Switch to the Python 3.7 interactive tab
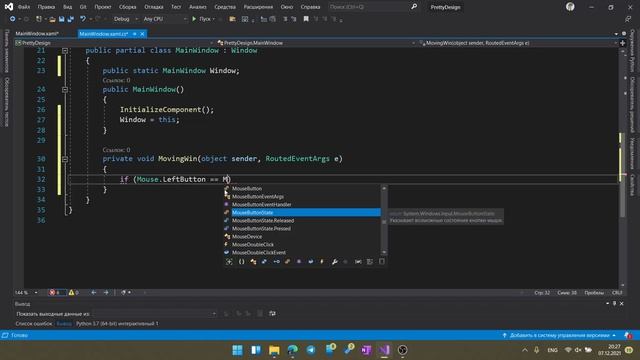Screen dimensions: 640x360 click(117, 324)
